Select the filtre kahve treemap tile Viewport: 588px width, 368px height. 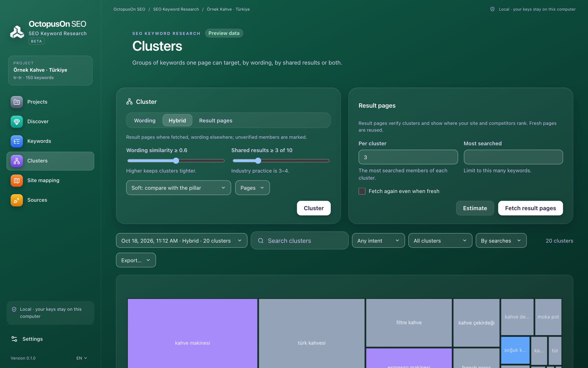tap(409, 323)
